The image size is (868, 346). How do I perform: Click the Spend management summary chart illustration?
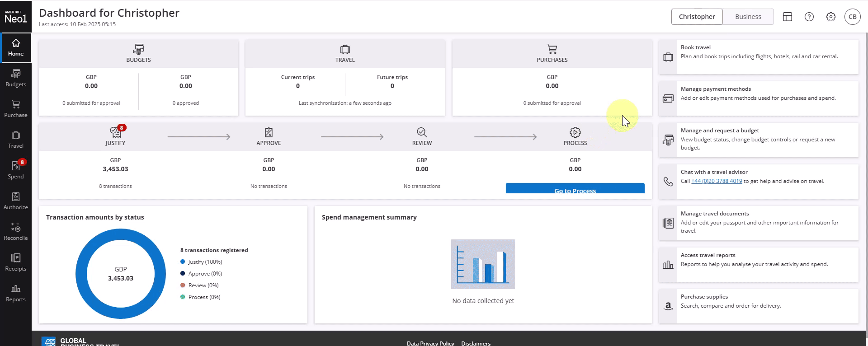pyautogui.click(x=483, y=264)
